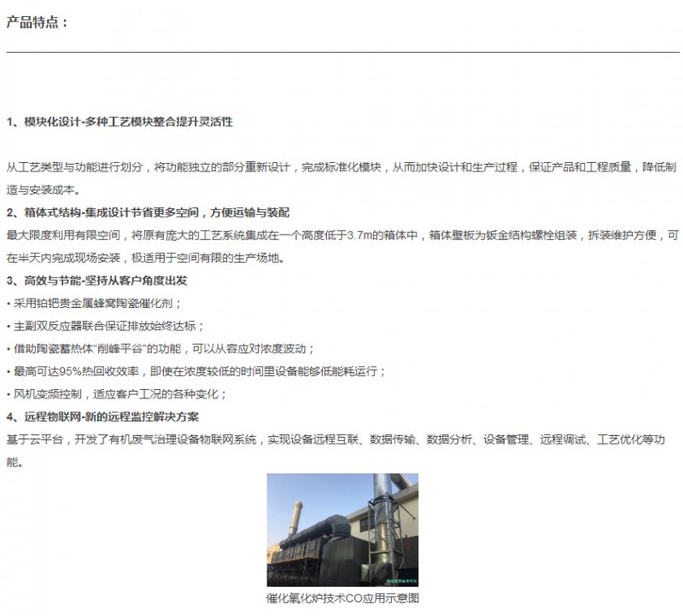Click bullet '主副双反应器联合保证排放始终达标'

pos(105,326)
